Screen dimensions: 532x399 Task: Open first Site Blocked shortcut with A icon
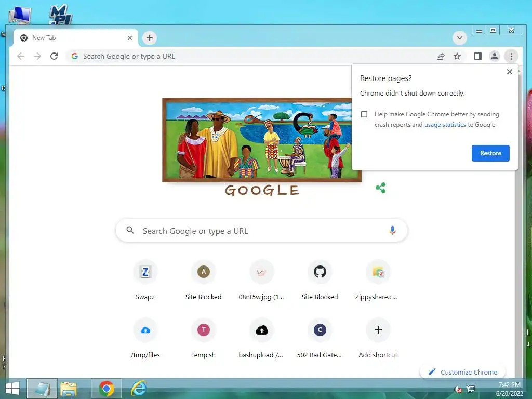pyautogui.click(x=204, y=280)
